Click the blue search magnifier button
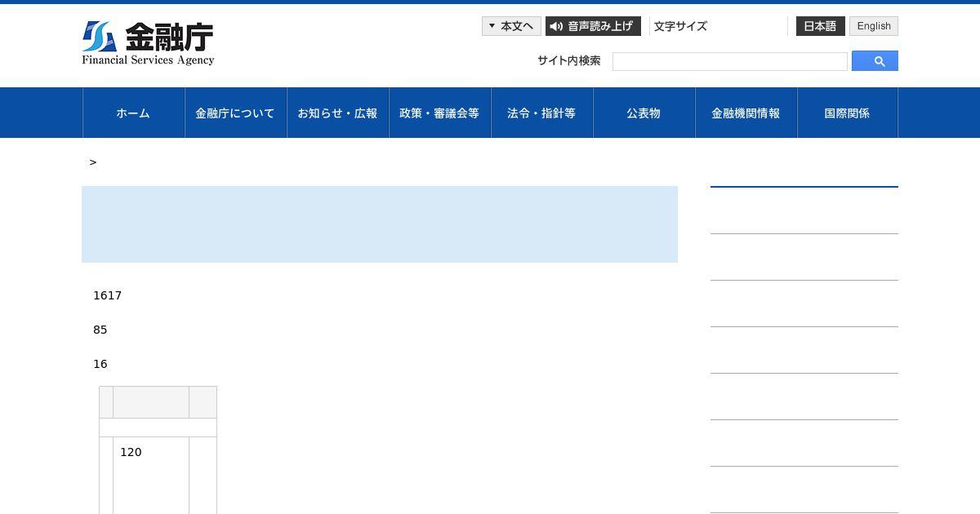 point(875,61)
